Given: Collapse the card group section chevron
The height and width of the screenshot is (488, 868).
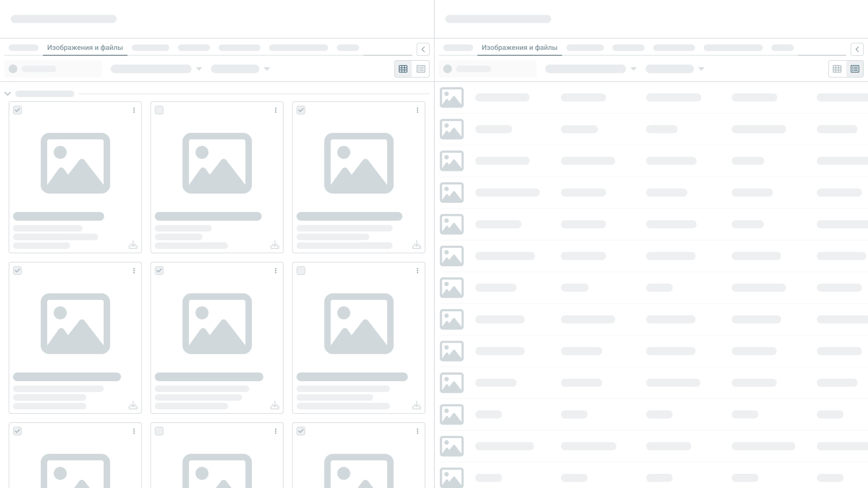Looking at the screenshot, I should (8, 94).
